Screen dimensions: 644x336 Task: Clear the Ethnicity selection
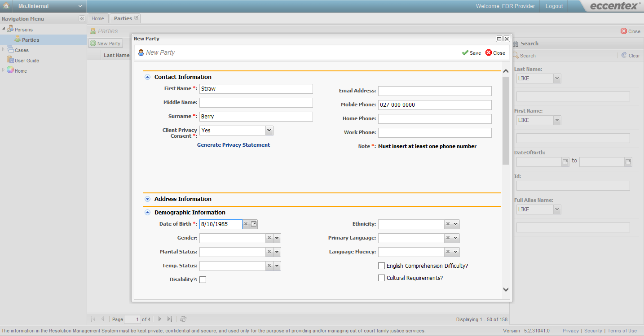pyautogui.click(x=448, y=224)
